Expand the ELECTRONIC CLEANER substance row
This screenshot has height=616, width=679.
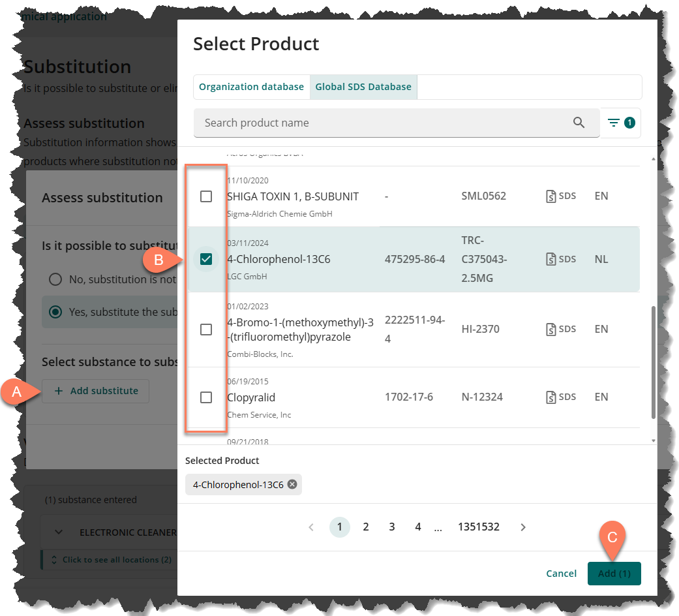(59, 532)
